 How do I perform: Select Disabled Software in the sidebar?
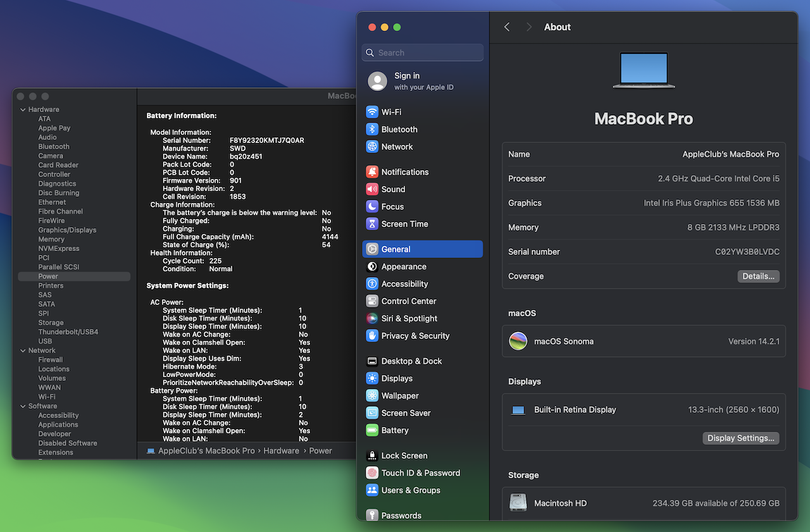(x=68, y=443)
